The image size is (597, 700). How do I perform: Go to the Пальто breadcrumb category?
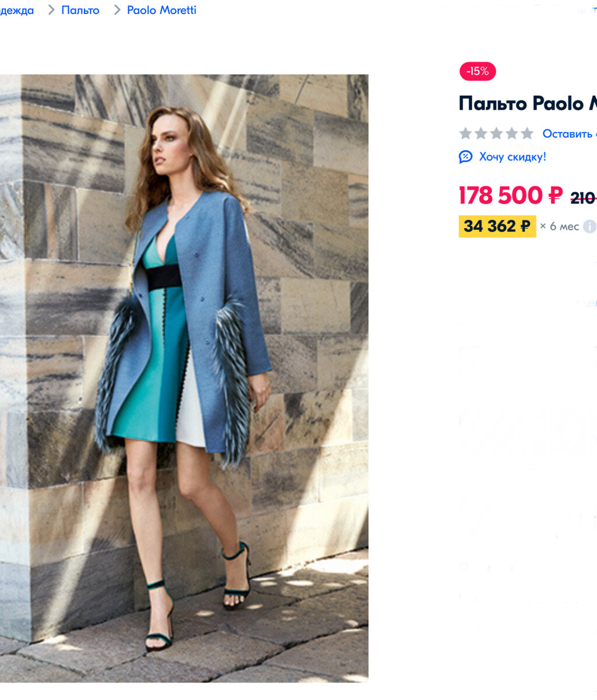pyautogui.click(x=80, y=10)
